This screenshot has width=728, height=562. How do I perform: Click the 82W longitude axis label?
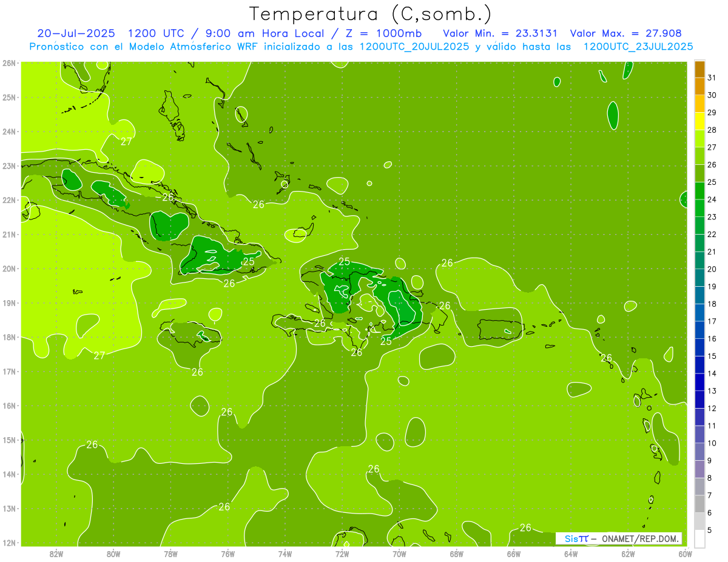pyautogui.click(x=56, y=554)
